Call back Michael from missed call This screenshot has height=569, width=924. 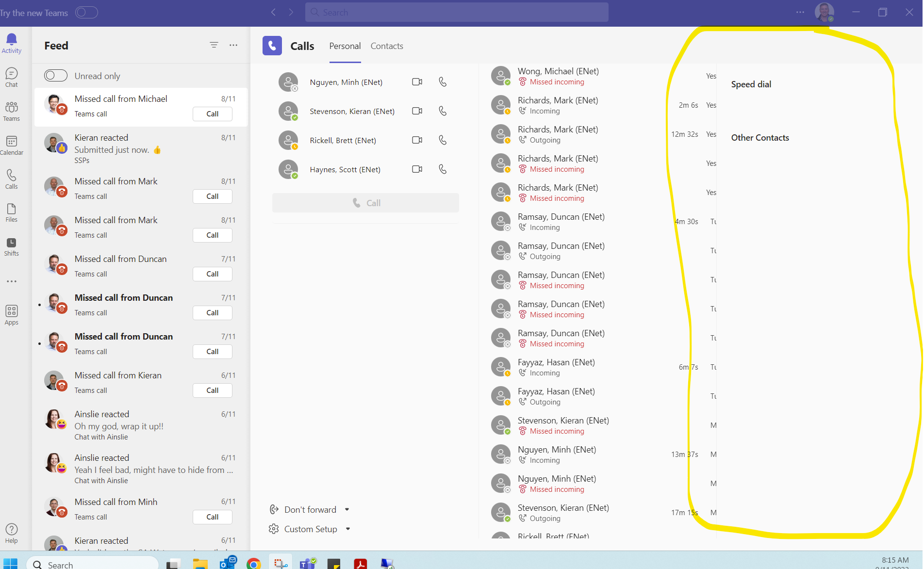[213, 114]
